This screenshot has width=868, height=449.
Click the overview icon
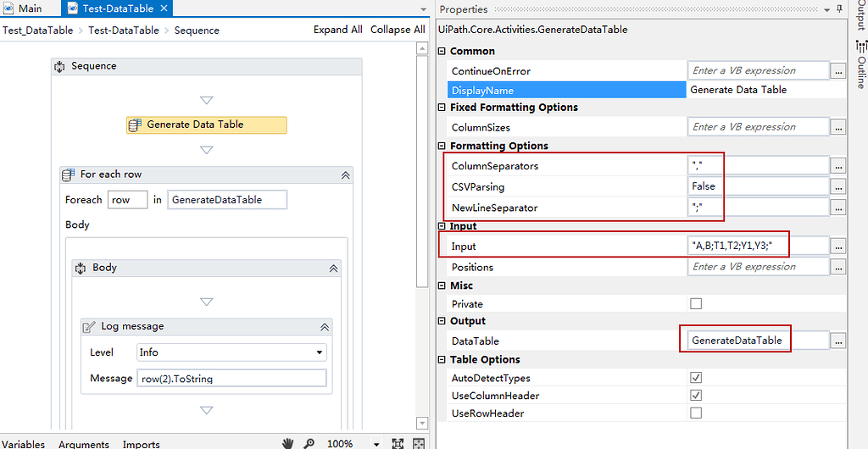coord(419,443)
